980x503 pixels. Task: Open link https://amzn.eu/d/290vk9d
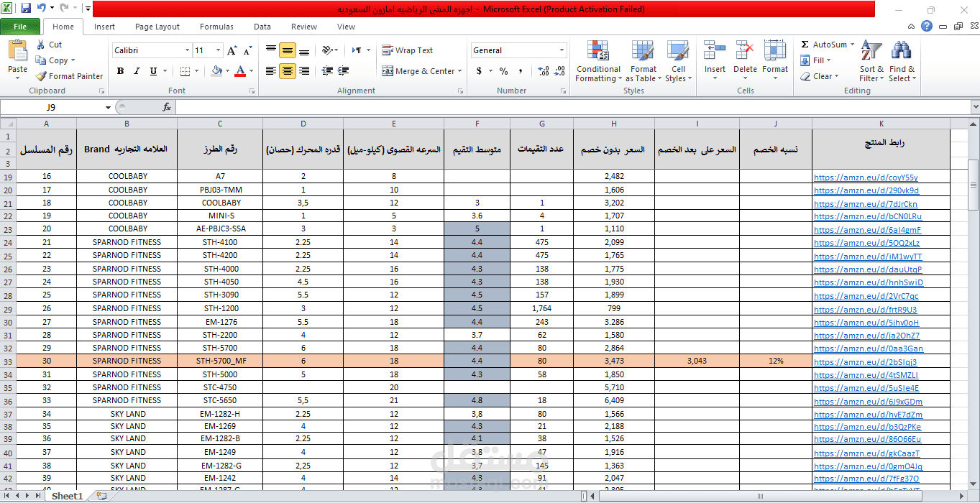pyautogui.click(x=866, y=190)
